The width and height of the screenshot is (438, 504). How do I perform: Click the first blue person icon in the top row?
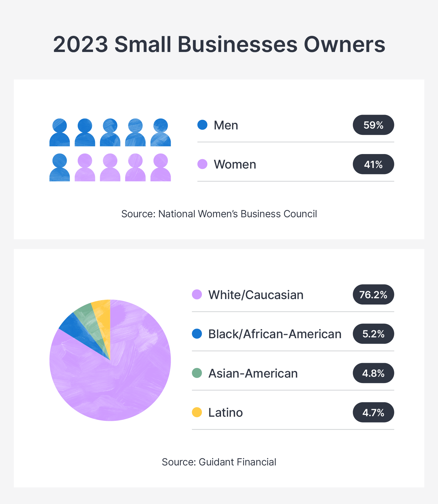[60, 132]
